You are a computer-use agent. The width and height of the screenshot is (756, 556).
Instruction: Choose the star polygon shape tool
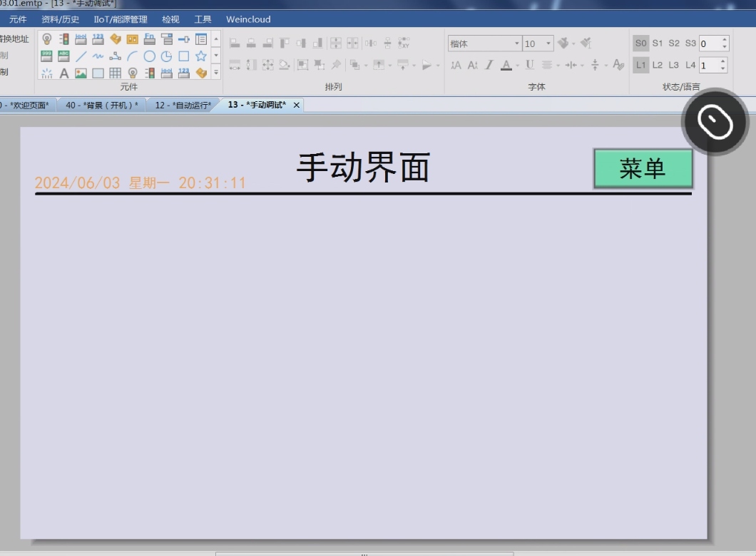[201, 56]
